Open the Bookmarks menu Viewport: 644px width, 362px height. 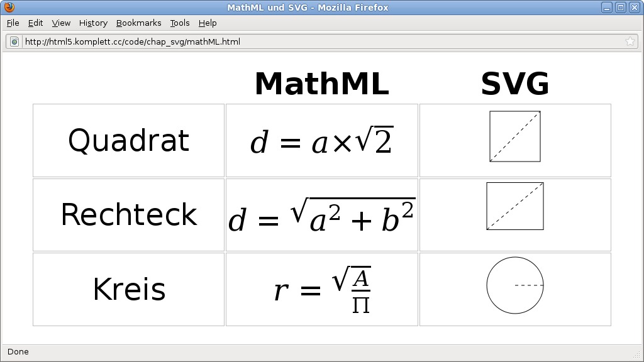tap(138, 23)
